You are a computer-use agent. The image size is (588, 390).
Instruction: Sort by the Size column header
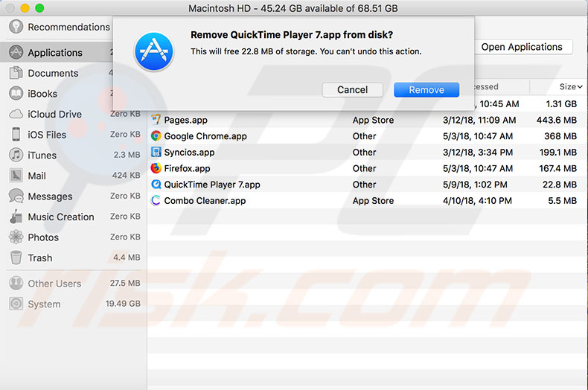click(570, 86)
